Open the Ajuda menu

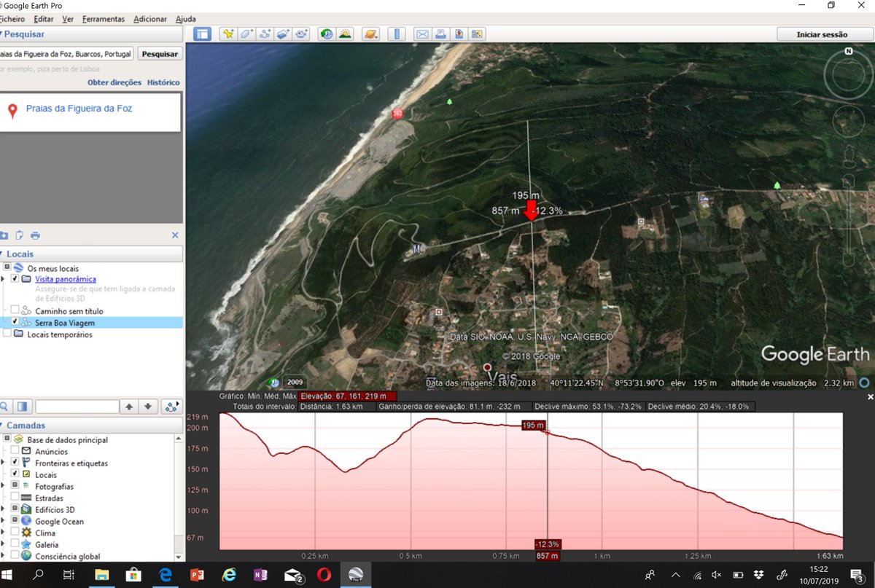pyautogui.click(x=185, y=19)
